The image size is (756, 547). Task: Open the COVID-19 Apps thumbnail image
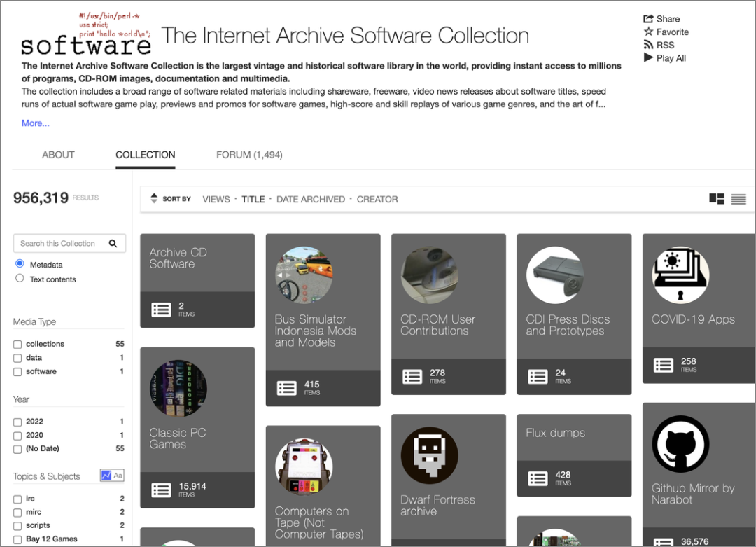(681, 275)
